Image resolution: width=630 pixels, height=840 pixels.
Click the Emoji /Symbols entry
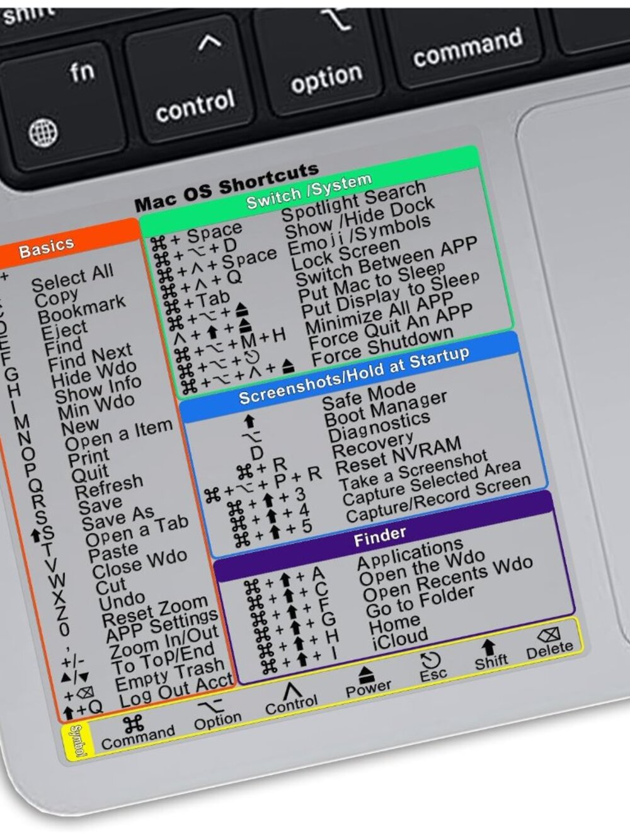tap(360, 236)
